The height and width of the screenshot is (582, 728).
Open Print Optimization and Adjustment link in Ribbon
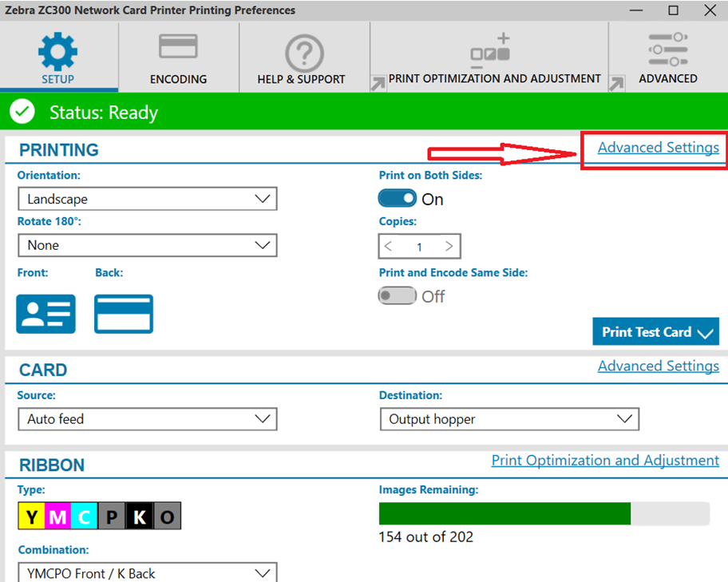[605, 461]
